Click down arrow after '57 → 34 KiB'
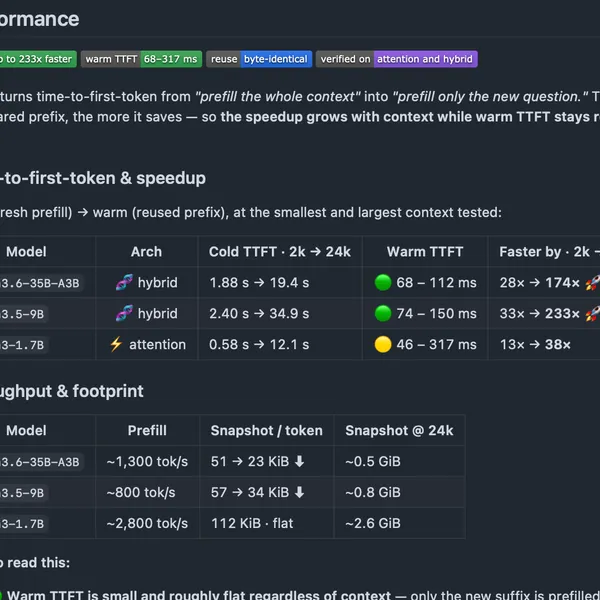Image resolution: width=600 pixels, height=600 pixels. pos(300,492)
